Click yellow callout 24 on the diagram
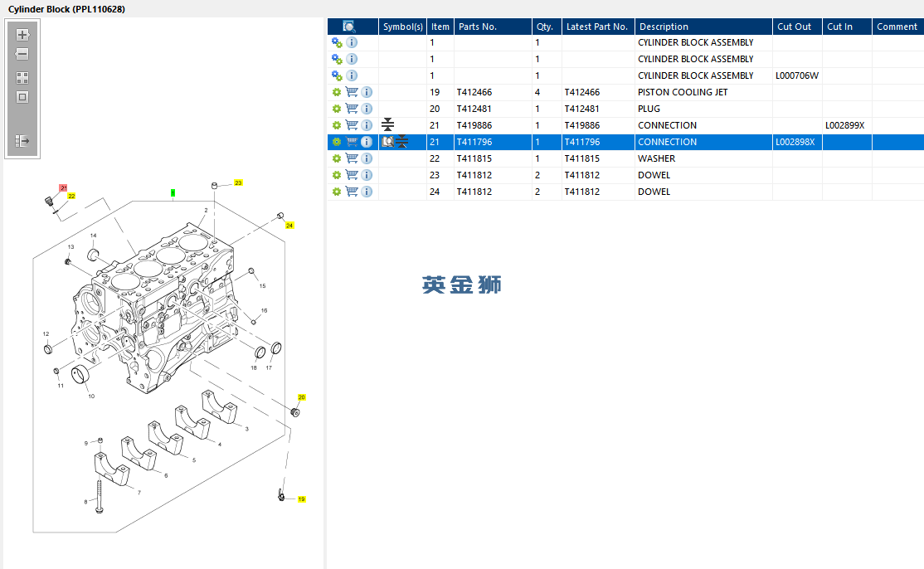The height and width of the screenshot is (569, 924). [289, 226]
